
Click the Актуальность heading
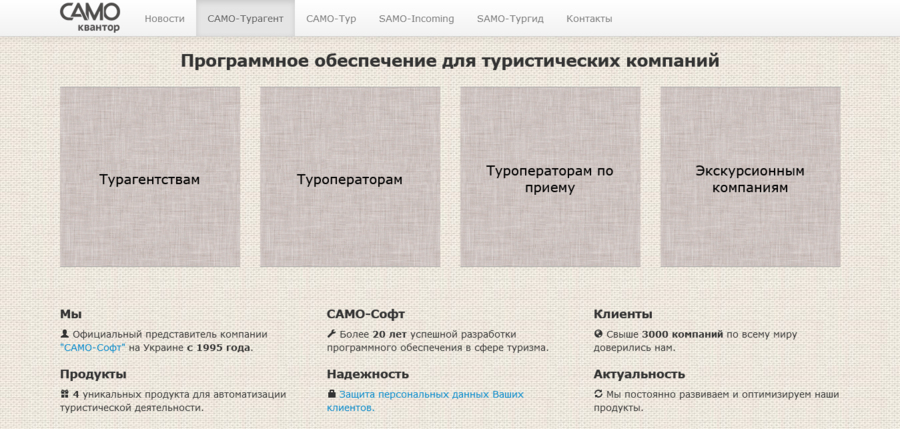coord(639,374)
